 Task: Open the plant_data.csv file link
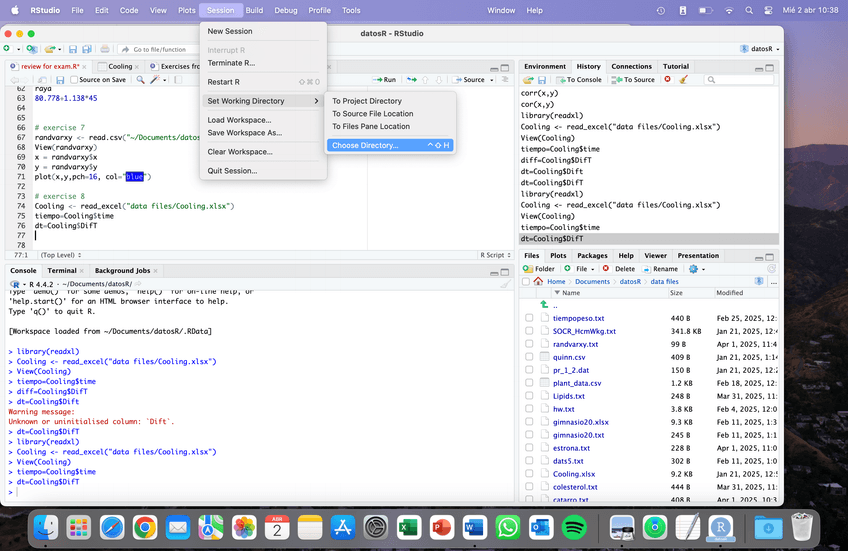click(x=577, y=383)
